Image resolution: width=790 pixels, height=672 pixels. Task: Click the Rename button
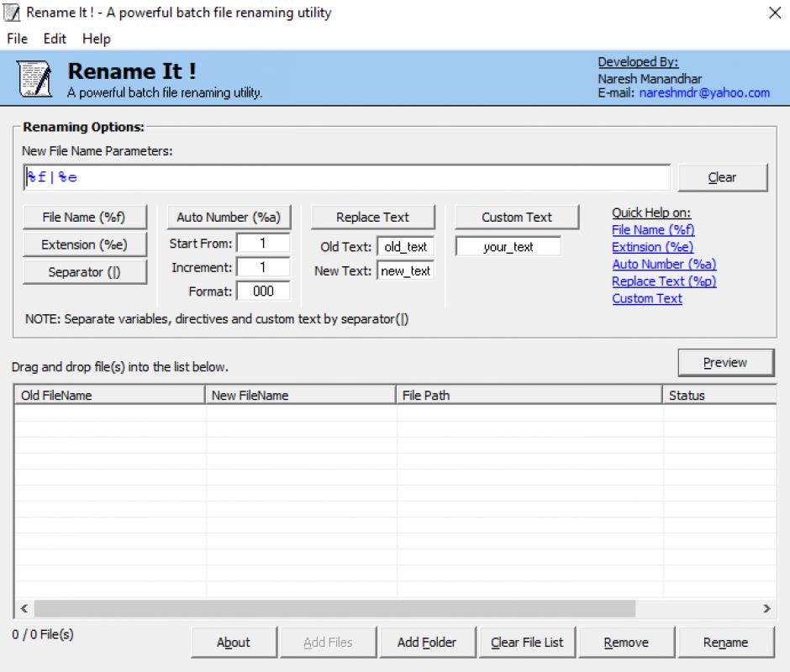(726, 643)
